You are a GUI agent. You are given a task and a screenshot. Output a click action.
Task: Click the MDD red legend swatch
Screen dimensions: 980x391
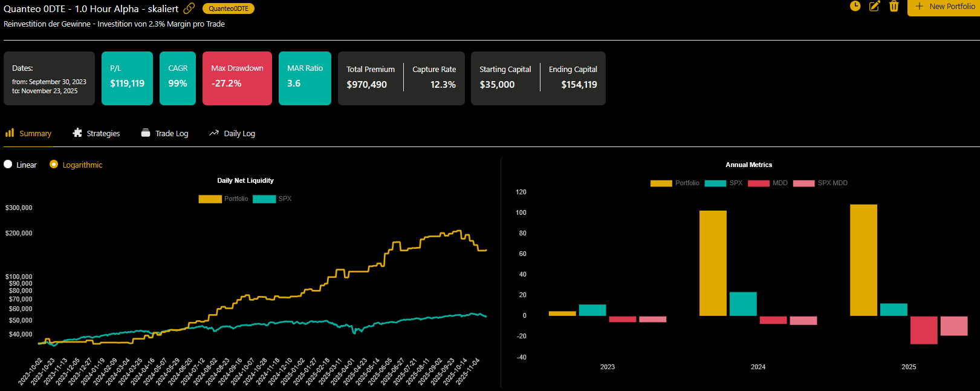[758, 183]
